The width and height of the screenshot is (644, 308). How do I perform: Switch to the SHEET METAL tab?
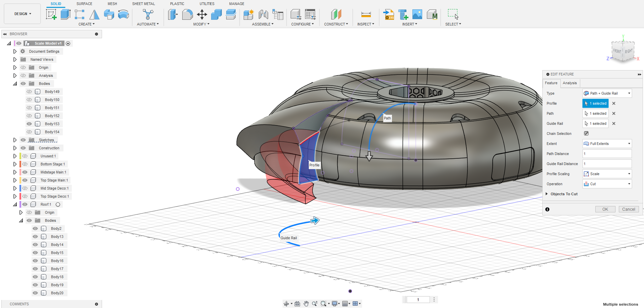(143, 4)
